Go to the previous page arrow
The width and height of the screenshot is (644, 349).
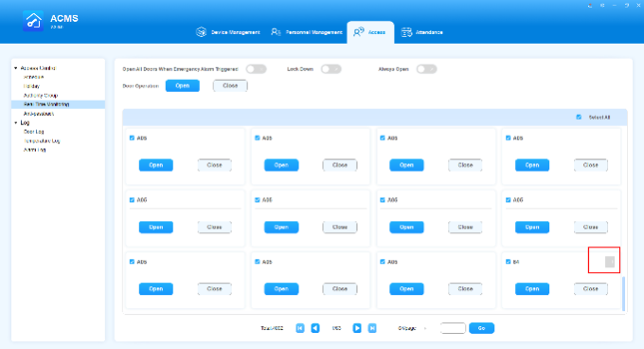315,328
